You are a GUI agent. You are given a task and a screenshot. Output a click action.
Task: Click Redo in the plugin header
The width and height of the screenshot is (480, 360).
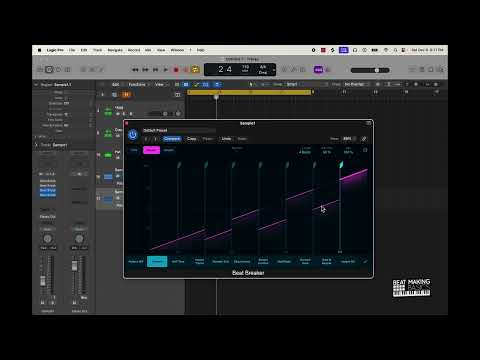coord(242,139)
